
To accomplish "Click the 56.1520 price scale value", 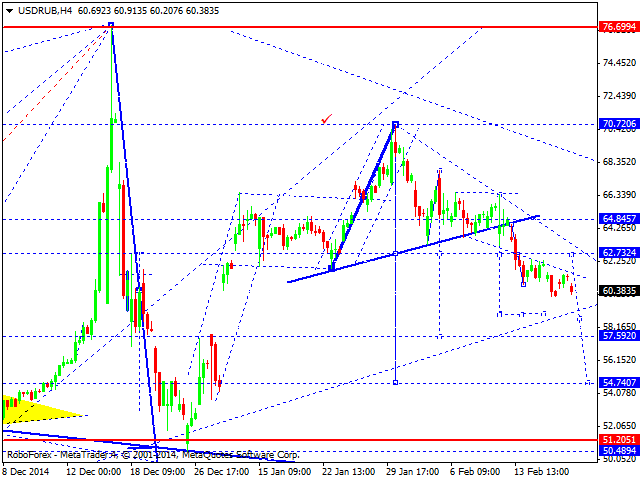I will click(619, 360).
